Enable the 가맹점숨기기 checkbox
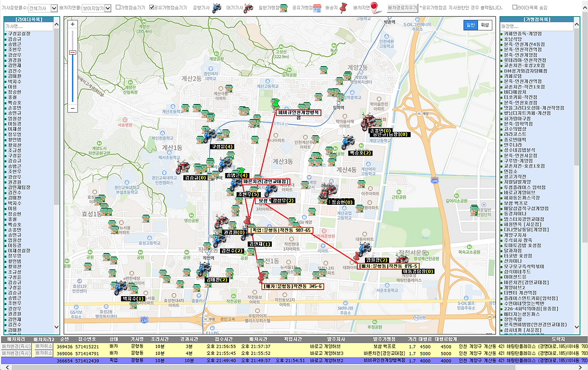Image resolution: width=588 pixels, height=370 pixels. click(x=118, y=7)
